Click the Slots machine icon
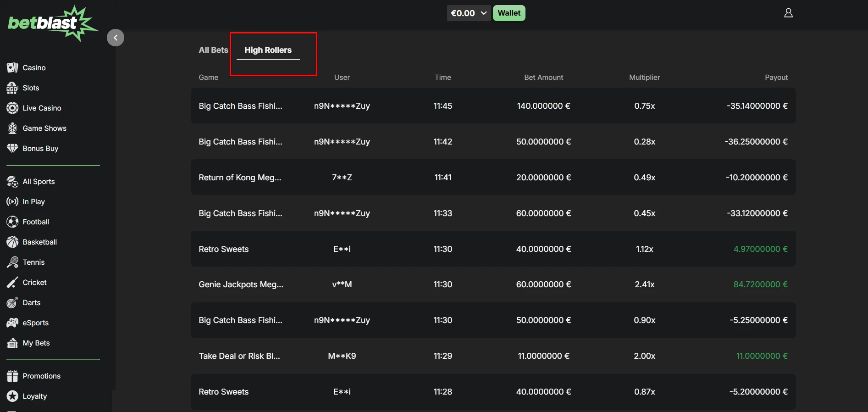This screenshot has width=868, height=412. (x=12, y=88)
